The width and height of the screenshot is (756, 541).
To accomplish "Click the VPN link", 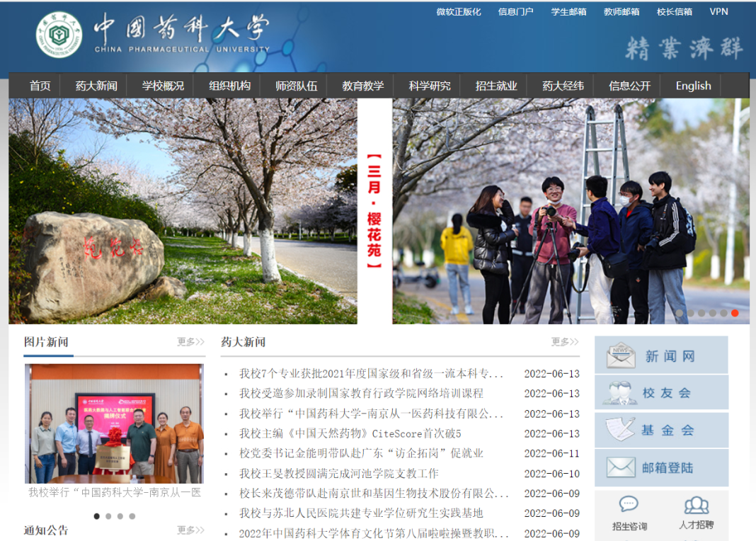I will [719, 12].
